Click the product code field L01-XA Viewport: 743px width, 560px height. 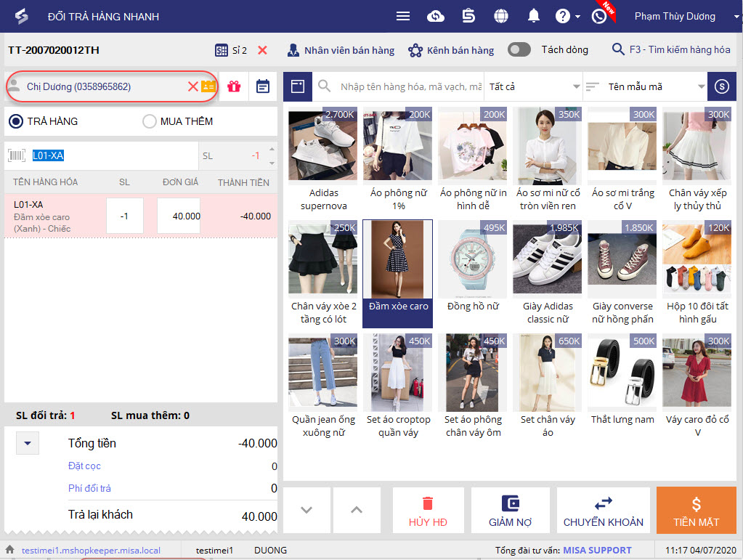(x=114, y=155)
